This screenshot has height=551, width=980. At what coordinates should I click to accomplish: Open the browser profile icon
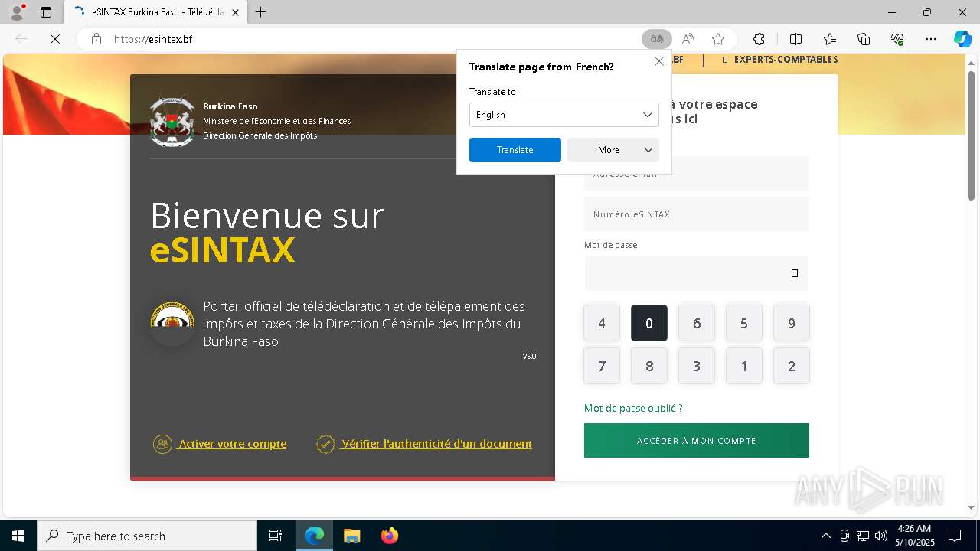pos(17,12)
